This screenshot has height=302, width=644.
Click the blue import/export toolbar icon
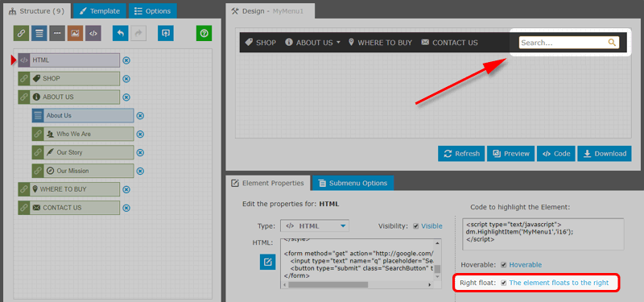pos(166,33)
